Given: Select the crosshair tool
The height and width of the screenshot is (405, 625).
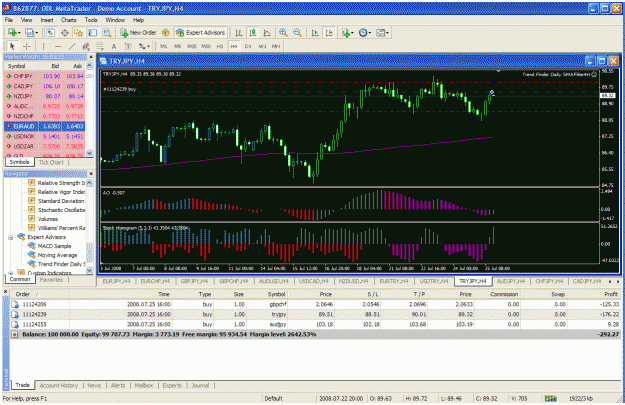Looking at the screenshot, I should coord(26,46).
